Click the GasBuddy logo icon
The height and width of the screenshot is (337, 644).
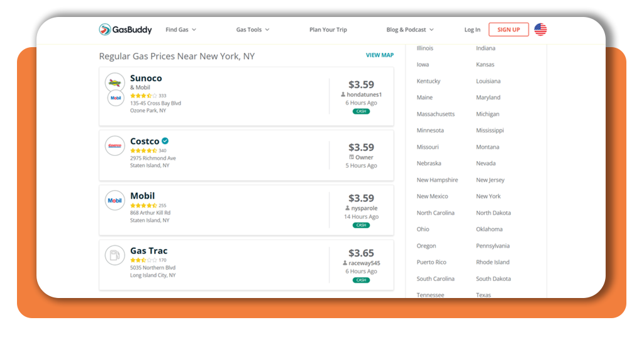105,30
